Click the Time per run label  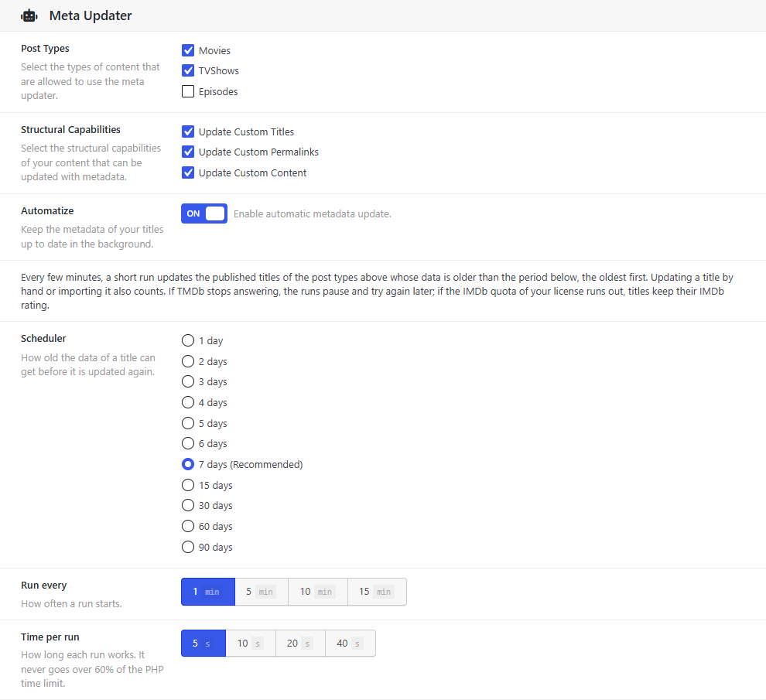coord(50,637)
